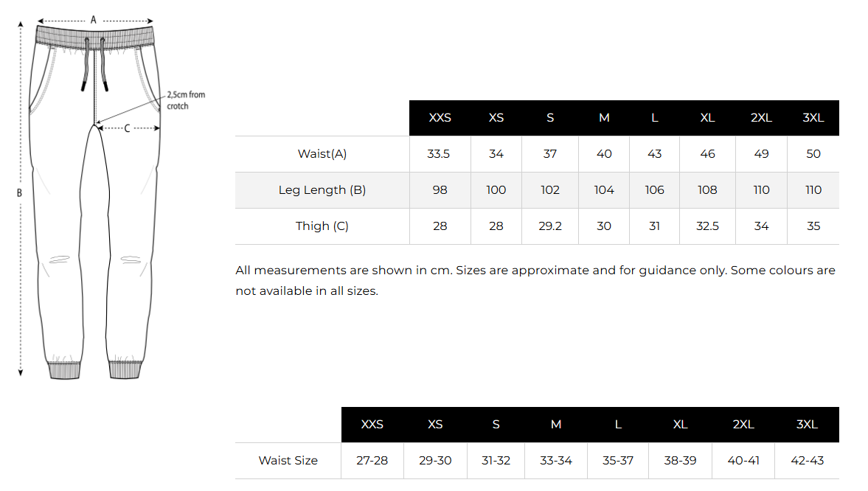
Task: Click the M header in the measurements table
Action: click(604, 118)
